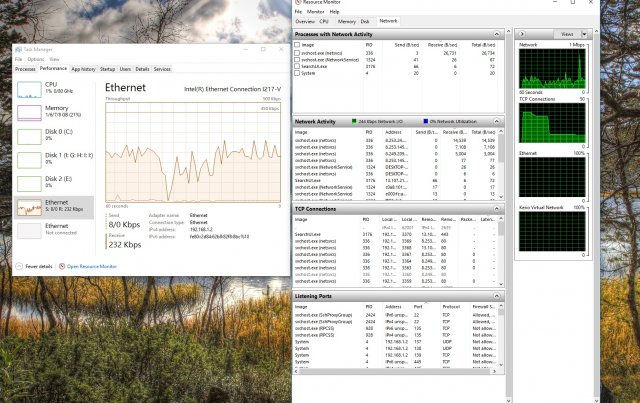The image size is (640, 403).
Task: Select Disk 2 (E:) thumbnail graph
Action: pyautogui.click(x=27, y=184)
